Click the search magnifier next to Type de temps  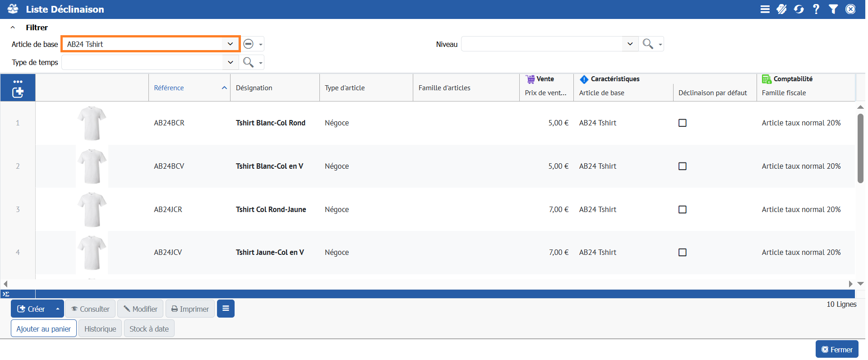tap(248, 62)
